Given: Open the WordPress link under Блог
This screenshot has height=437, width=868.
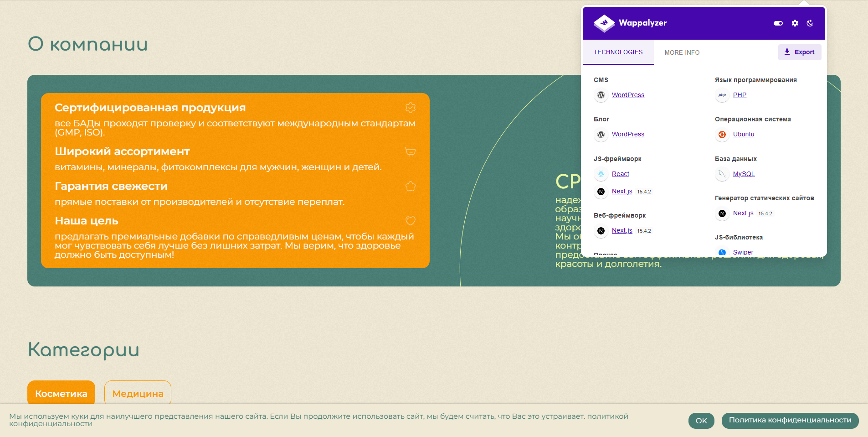Looking at the screenshot, I should 628,134.
